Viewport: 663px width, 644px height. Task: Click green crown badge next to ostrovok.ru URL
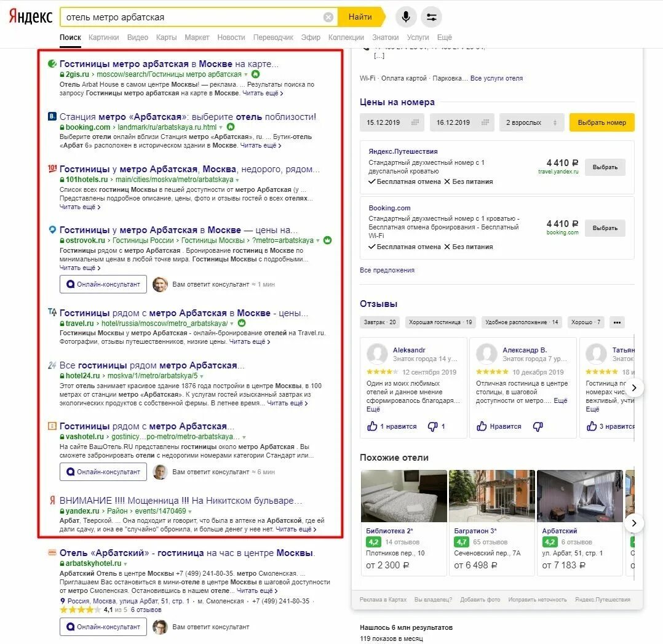tap(327, 240)
